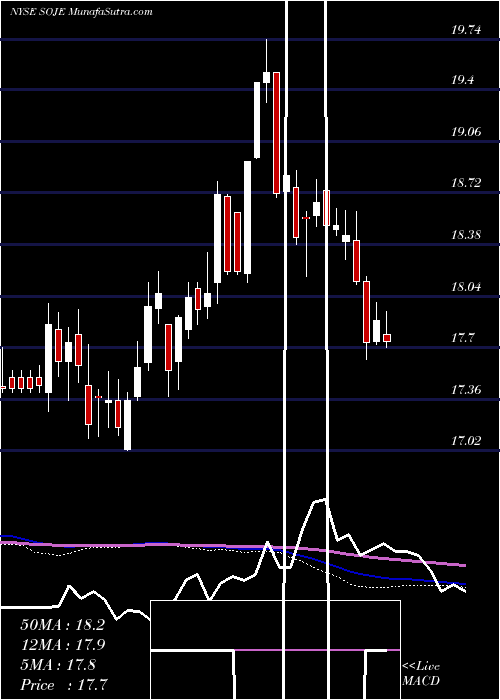Click the 17.02 price axis label
Screen dimensions: 500x700
(x=466, y=441)
